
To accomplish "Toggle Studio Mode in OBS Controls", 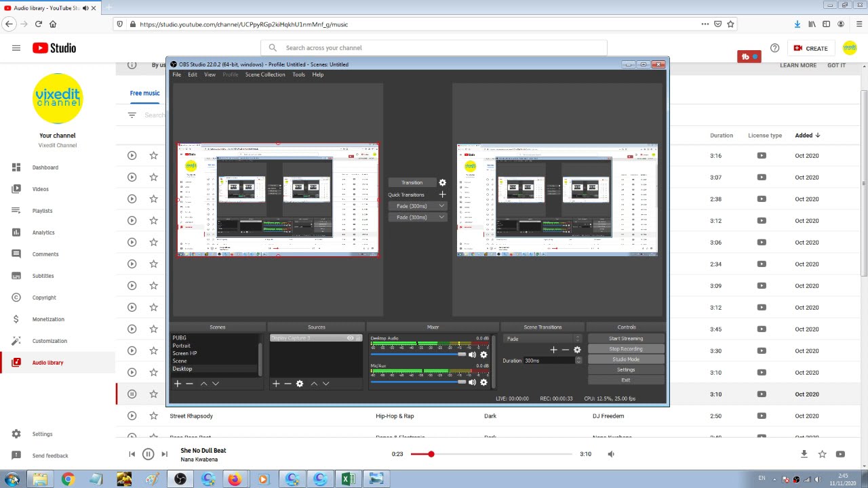I will [x=626, y=359].
